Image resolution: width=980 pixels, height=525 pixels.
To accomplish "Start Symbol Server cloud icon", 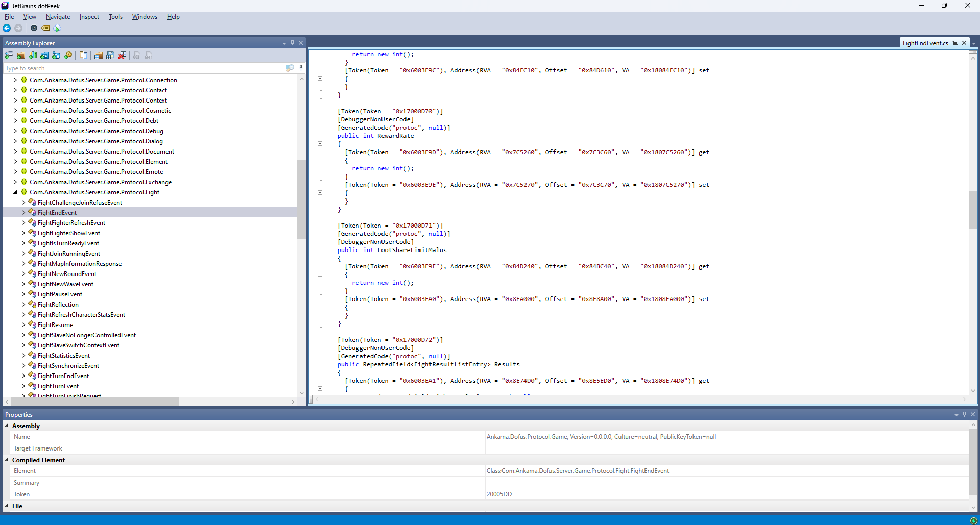I will pyautogui.click(x=57, y=28).
